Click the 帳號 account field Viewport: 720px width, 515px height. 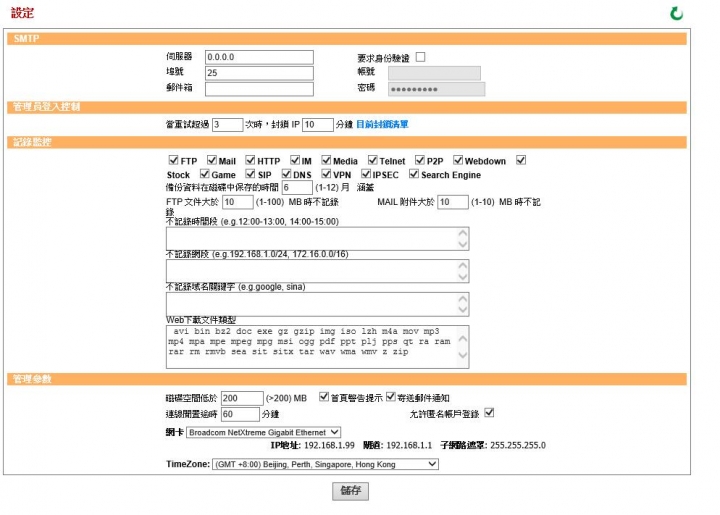pyautogui.click(x=434, y=73)
